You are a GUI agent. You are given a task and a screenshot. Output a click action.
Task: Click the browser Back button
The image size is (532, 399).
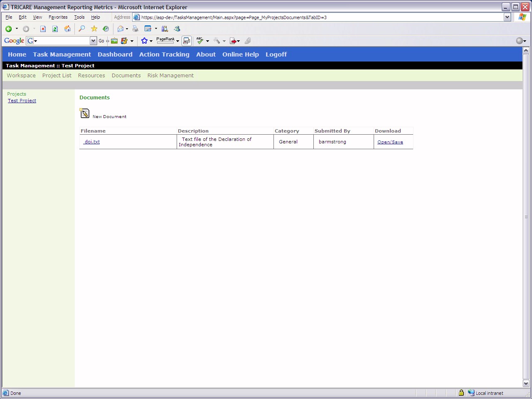(8, 29)
